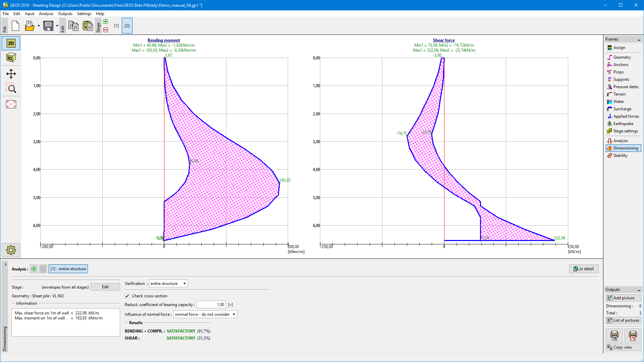Add a new construction stage
This screenshot has width=644, height=362.
[106, 22]
